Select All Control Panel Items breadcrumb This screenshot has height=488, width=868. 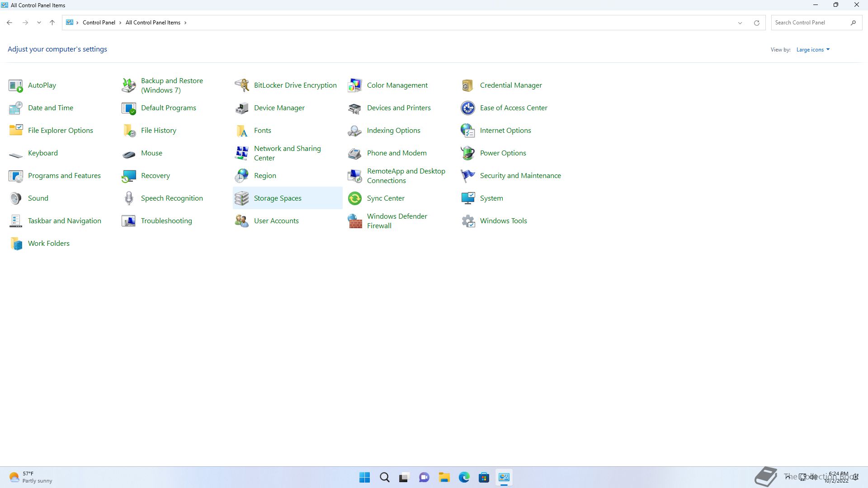(x=153, y=23)
